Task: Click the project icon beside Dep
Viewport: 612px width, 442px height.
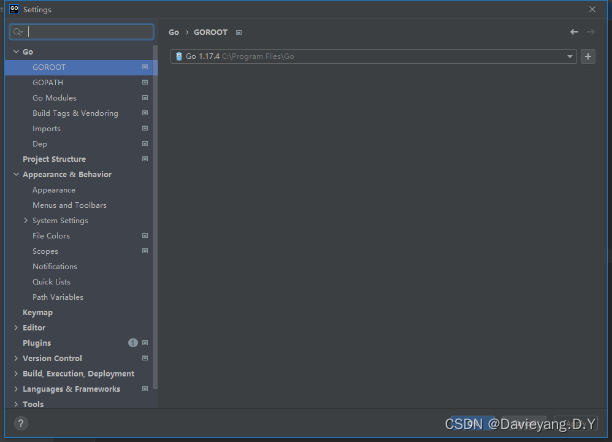Action: pos(145,144)
